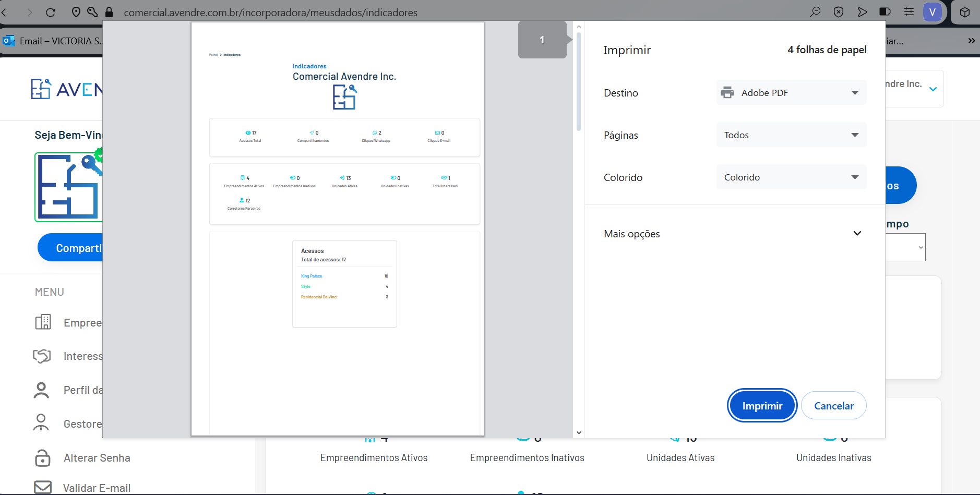
Task: Open the Colorido color mode dropdown
Action: pos(791,177)
